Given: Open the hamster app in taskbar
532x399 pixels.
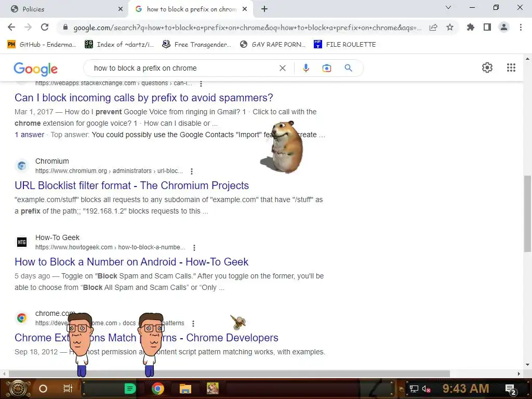Looking at the screenshot, I should tap(212, 389).
